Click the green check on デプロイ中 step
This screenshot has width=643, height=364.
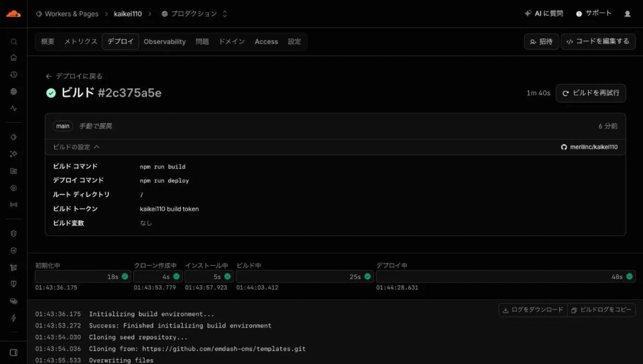[630, 277]
